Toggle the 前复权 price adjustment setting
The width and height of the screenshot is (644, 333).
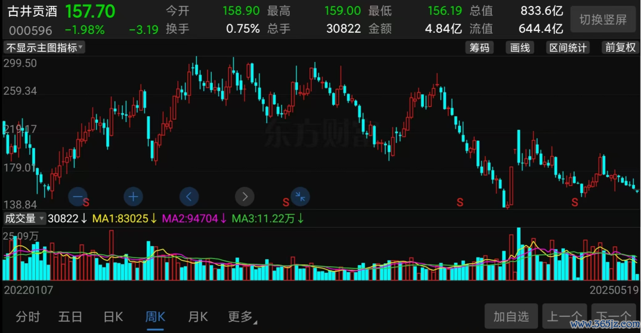tap(620, 48)
